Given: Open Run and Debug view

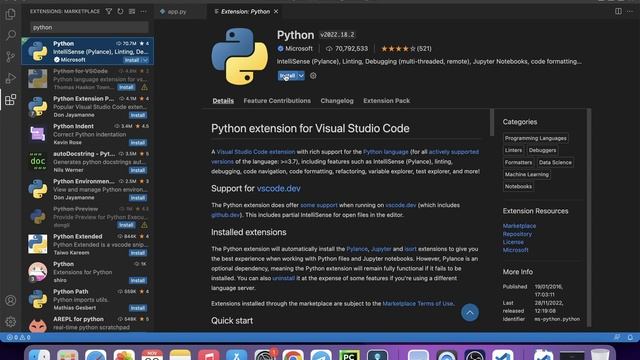Looking at the screenshot, I should tap(11, 78).
